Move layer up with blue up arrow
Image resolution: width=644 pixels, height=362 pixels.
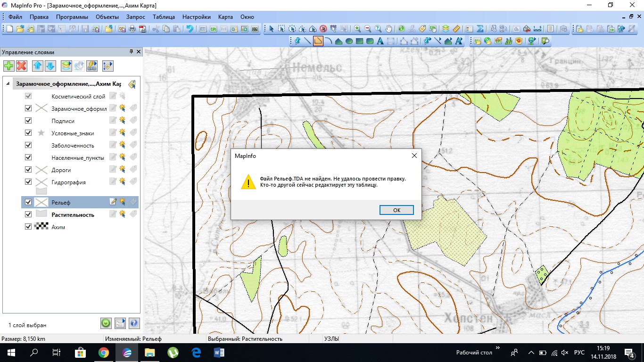pos(38,66)
